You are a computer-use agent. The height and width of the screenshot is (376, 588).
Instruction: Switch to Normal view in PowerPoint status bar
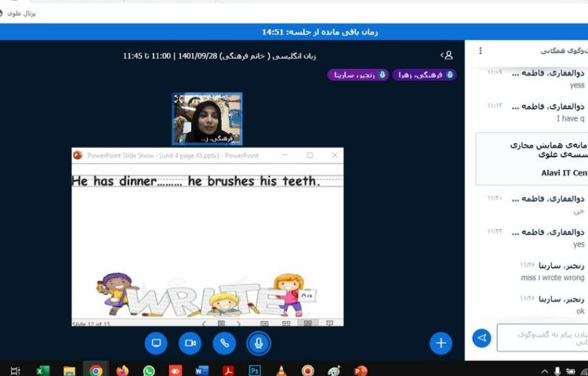click(x=264, y=324)
